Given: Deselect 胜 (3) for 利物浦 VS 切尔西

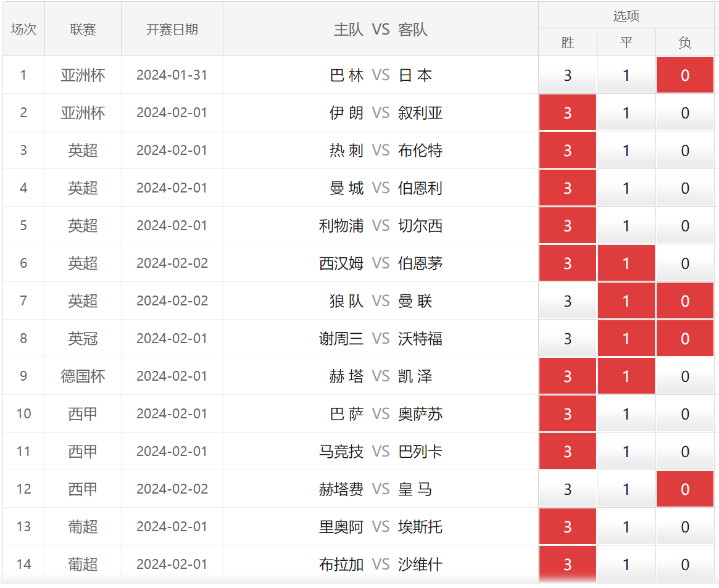Looking at the screenshot, I should tap(568, 225).
